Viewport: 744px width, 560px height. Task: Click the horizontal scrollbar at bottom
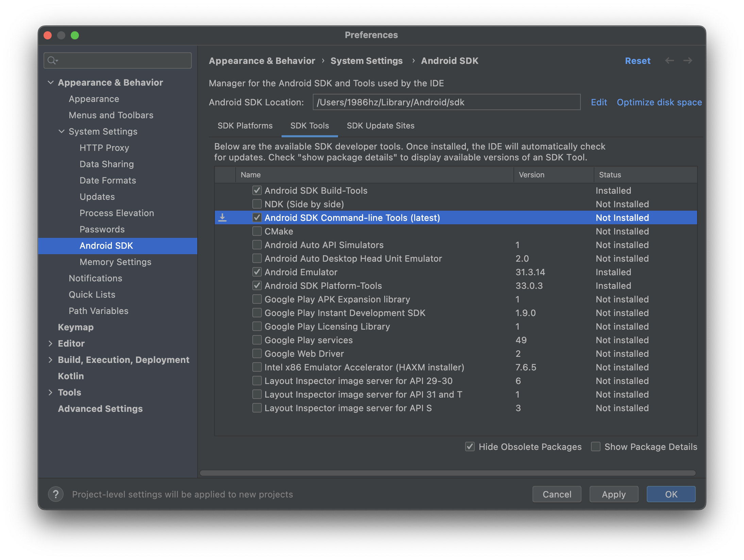[447, 473]
